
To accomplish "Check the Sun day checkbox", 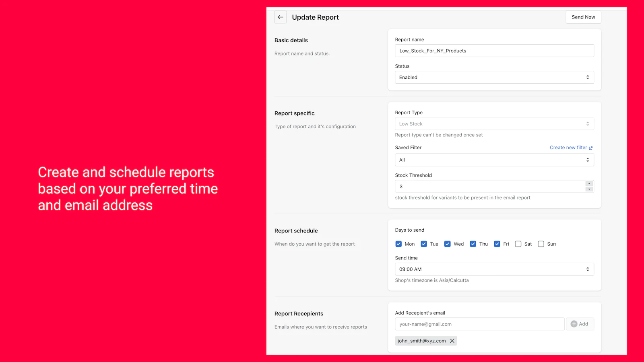I will (541, 244).
